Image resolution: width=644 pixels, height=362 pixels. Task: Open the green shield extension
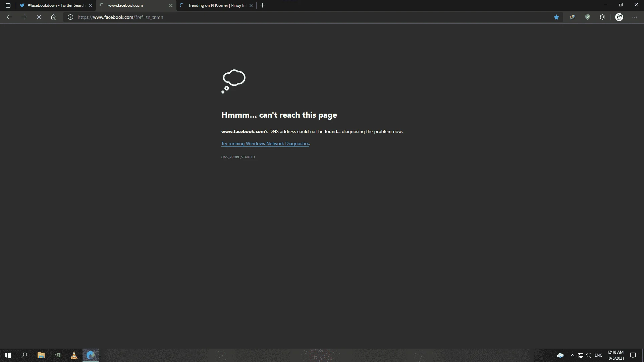click(587, 17)
